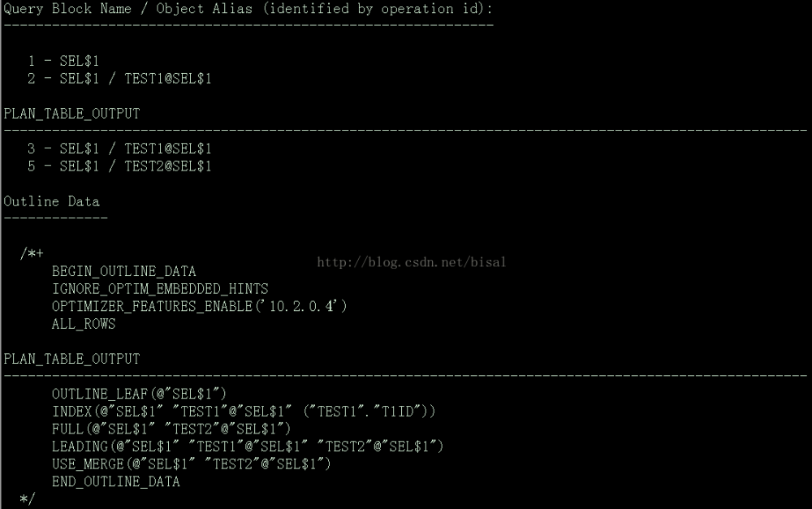Select the USE_MERGE hint line
The width and height of the screenshot is (812, 509).
(x=192, y=464)
